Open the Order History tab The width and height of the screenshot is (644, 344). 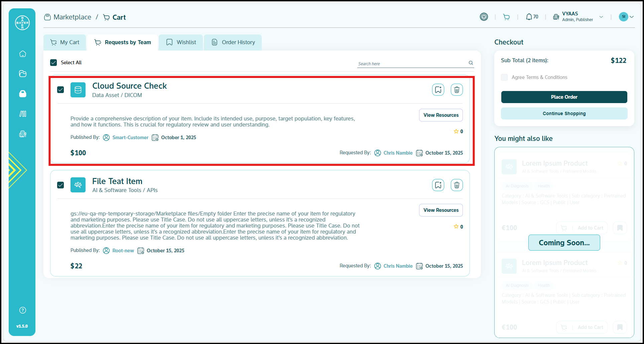pyautogui.click(x=233, y=42)
